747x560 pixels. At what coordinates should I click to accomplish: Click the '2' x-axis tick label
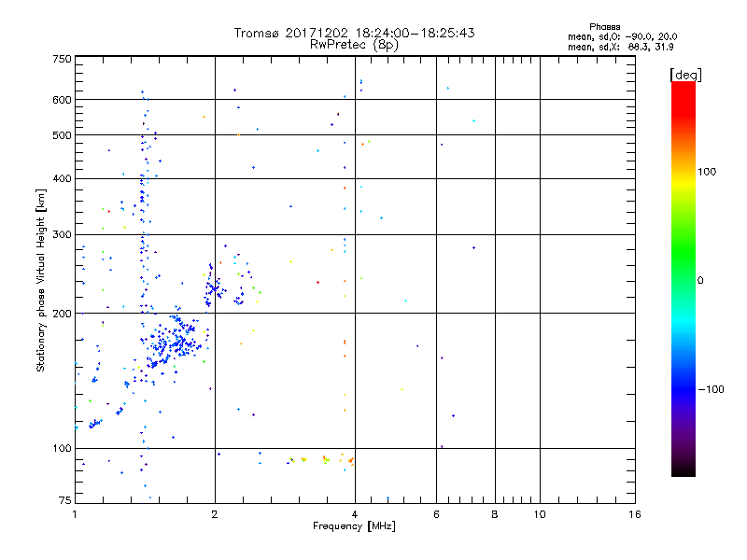pyautogui.click(x=215, y=514)
